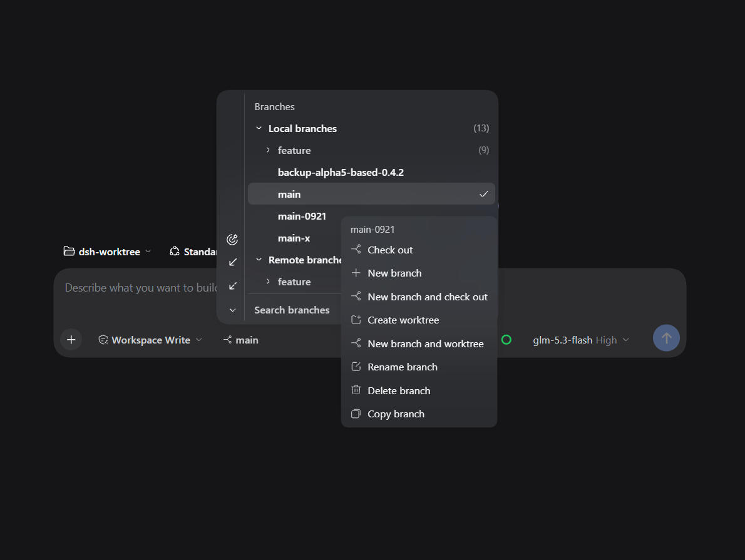
Task: Click the Check out branch icon
Action: (356, 250)
